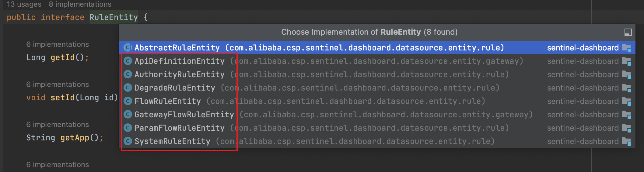Click the SystemRuleEntity class icon
The image size is (644, 172).
click(128, 141)
